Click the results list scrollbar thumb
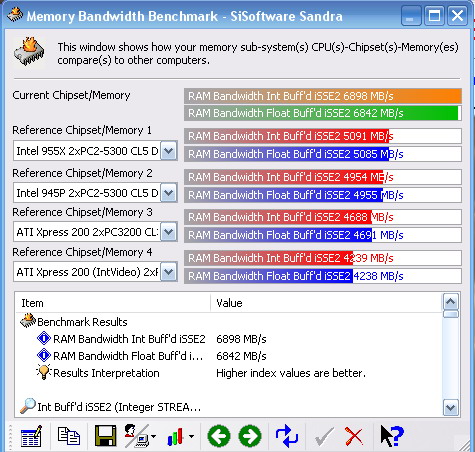 click(450, 314)
